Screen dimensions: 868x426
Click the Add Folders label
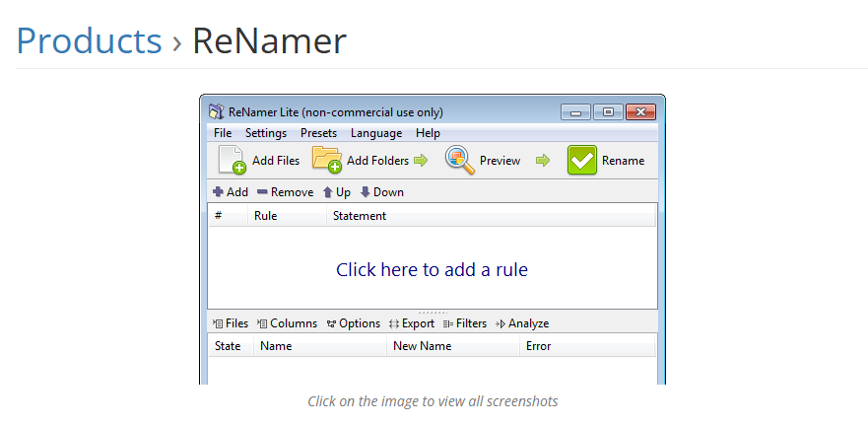pyautogui.click(x=377, y=161)
